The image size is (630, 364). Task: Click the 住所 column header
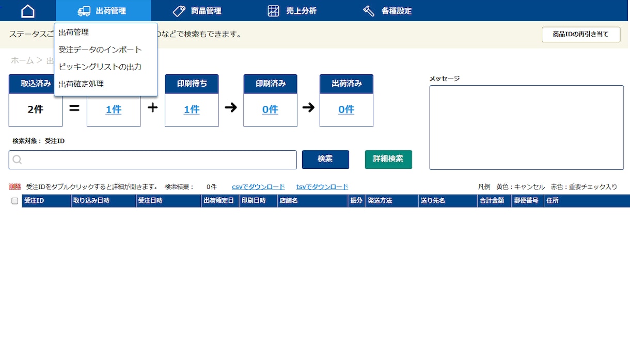587,201
